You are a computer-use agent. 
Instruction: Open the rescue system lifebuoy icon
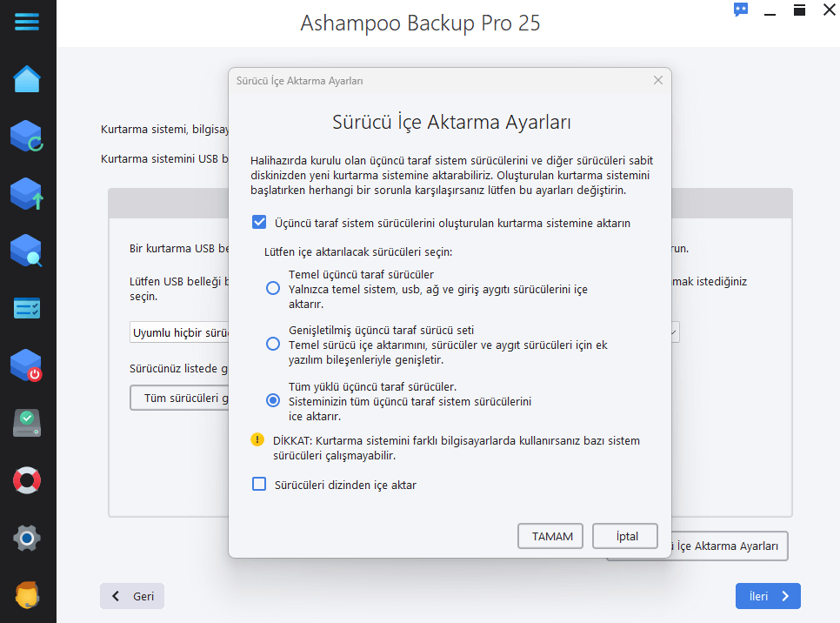point(27,480)
